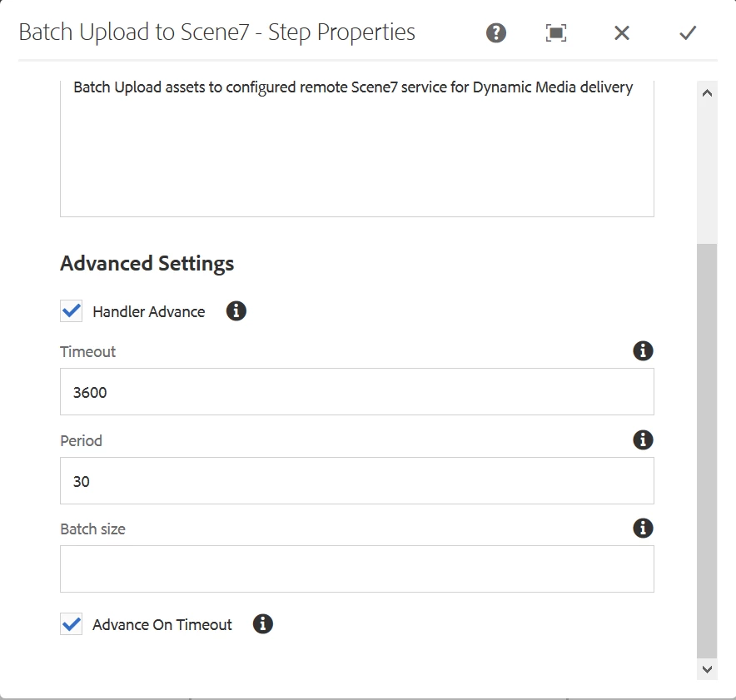The height and width of the screenshot is (700, 736).
Task: Click the Timeout label text
Action: (87, 351)
